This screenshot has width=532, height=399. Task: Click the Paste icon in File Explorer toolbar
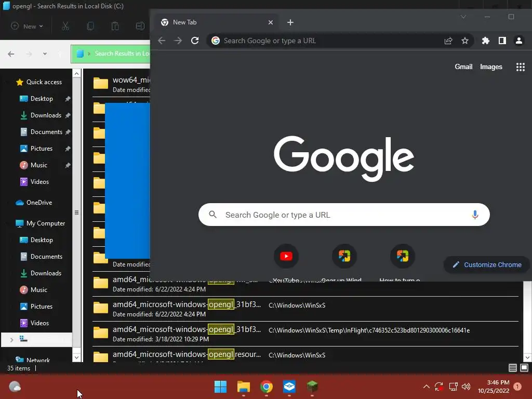[115, 26]
